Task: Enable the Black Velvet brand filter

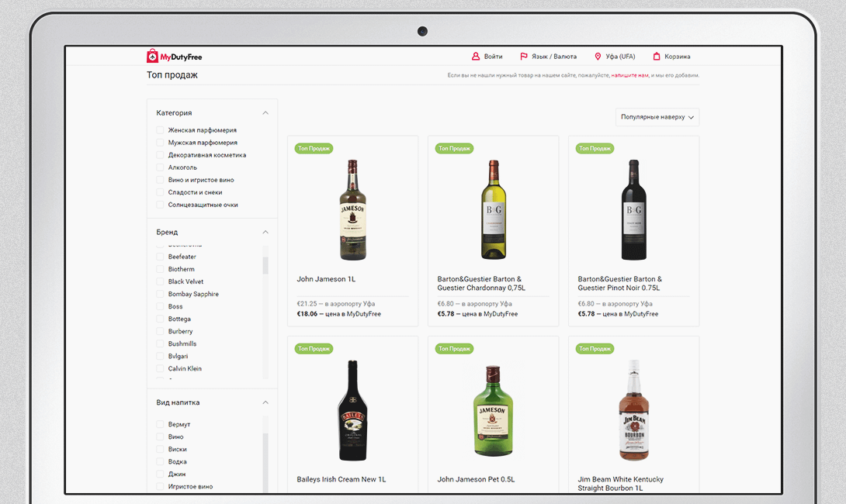Action: 160,281
